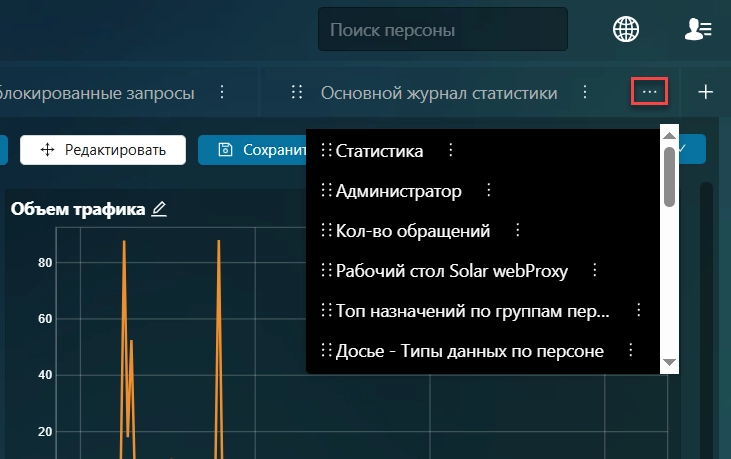Click the plus icon to add tab
The image size is (731, 459).
705,92
